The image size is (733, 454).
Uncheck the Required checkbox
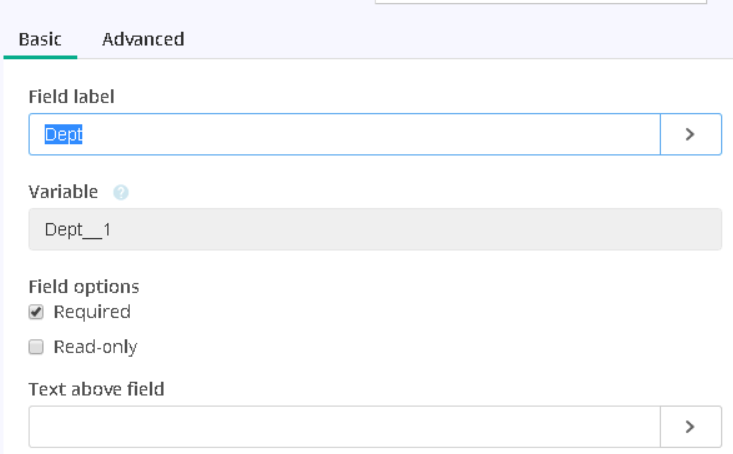click(36, 312)
